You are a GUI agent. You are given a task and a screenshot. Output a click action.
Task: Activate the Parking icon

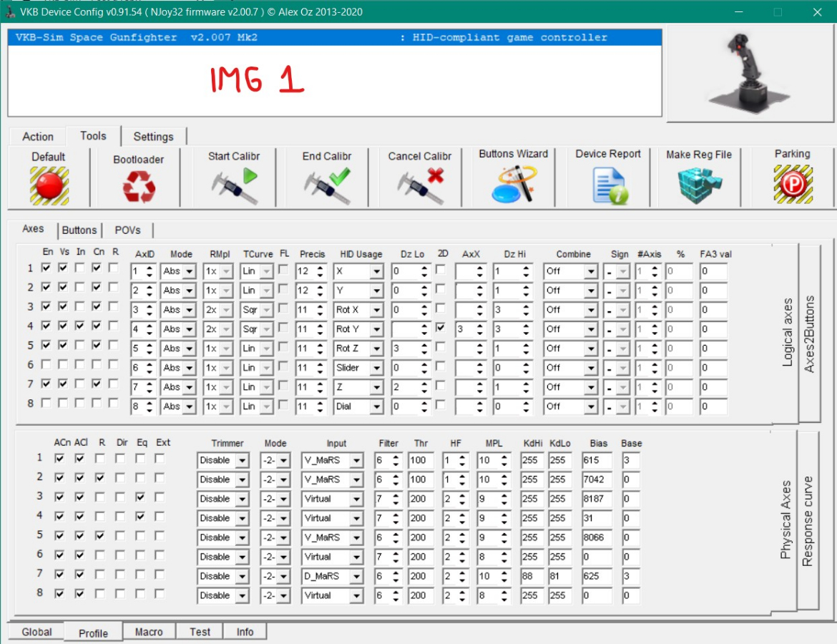[x=793, y=184]
